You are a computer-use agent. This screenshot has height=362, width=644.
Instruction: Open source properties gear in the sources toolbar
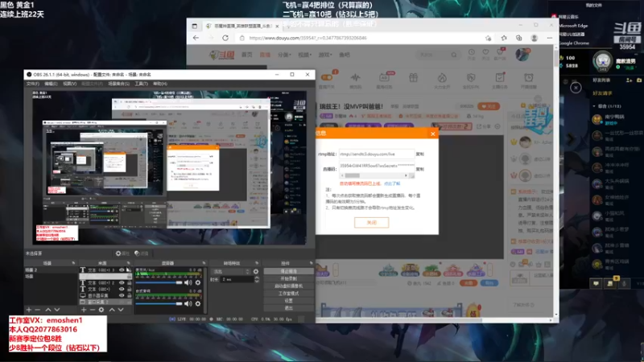pyautogui.click(x=101, y=310)
